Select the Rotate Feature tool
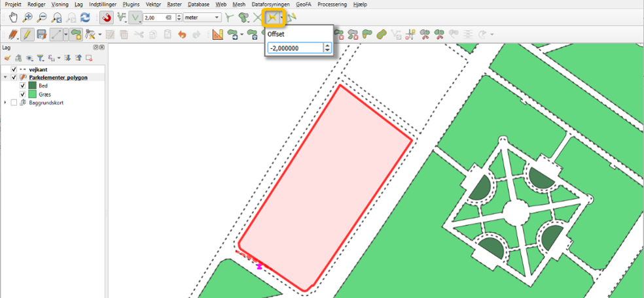 tap(252, 35)
